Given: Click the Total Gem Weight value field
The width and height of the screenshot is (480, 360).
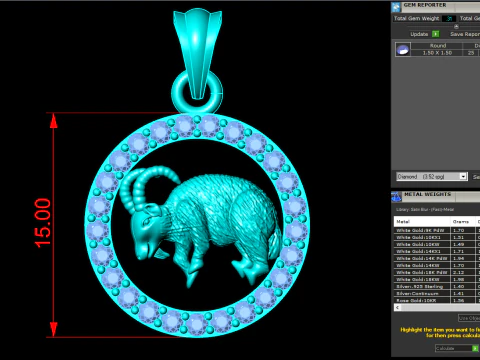Looking at the screenshot, I should (449, 19).
